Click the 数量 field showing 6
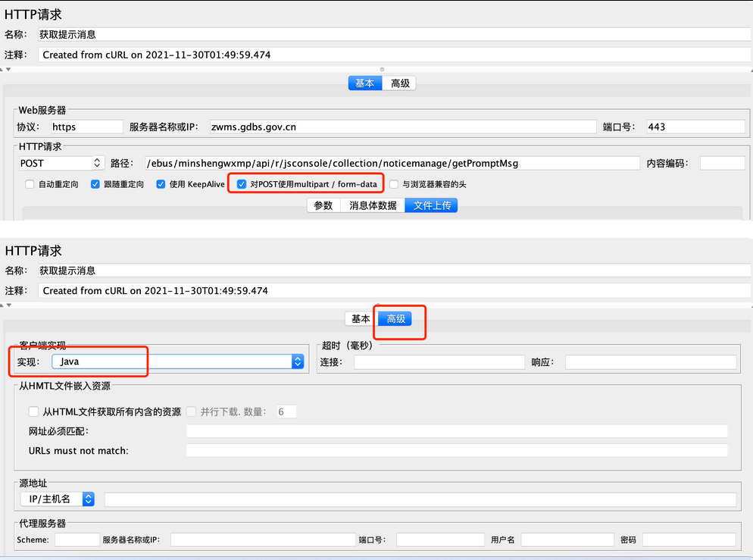 [286, 411]
